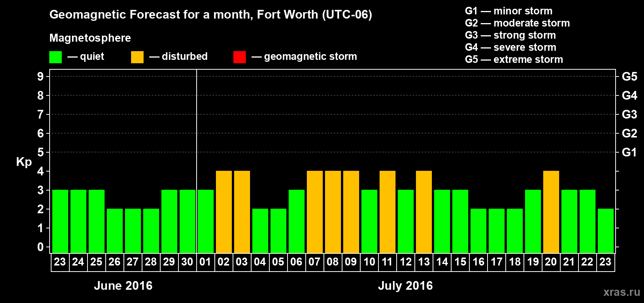Click the 'Magnetosphere' heading
The image size is (644, 303).
click(x=90, y=38)
